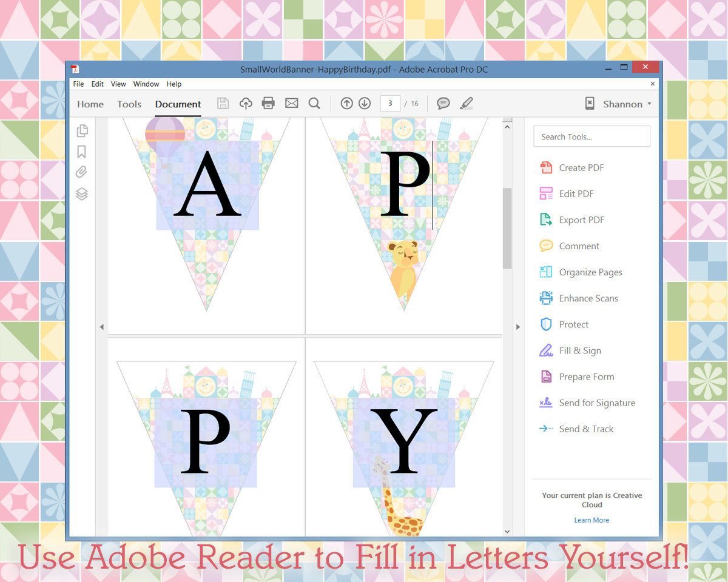Switch to the Tools tab
This screenshot has height=582, width=728.
(129, 104)
